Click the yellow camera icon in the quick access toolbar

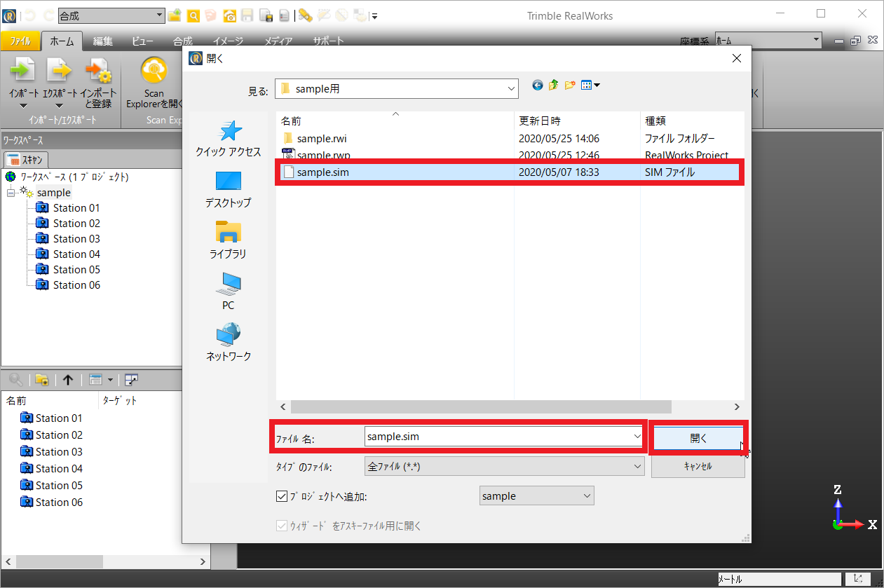click(229, 15)
